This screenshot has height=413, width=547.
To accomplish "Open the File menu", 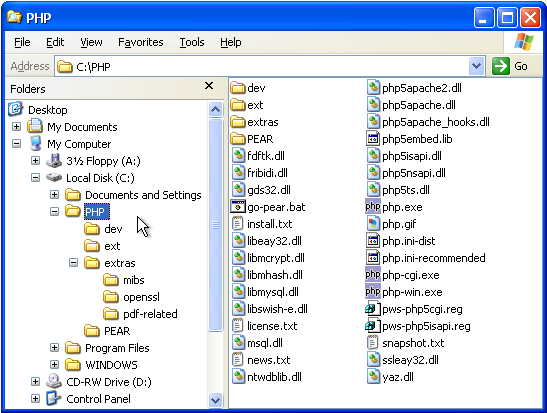I will 22,42.
